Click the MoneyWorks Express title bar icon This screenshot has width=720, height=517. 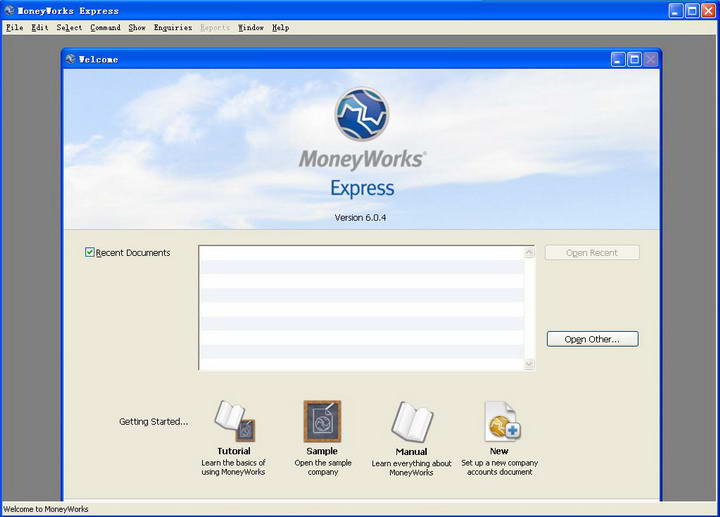tap(9, 10)
